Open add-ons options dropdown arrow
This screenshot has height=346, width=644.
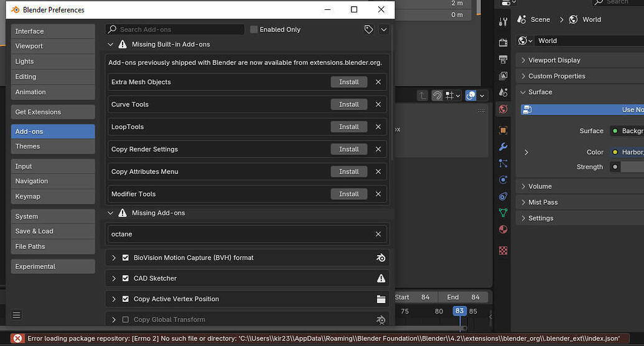point(384,30)
